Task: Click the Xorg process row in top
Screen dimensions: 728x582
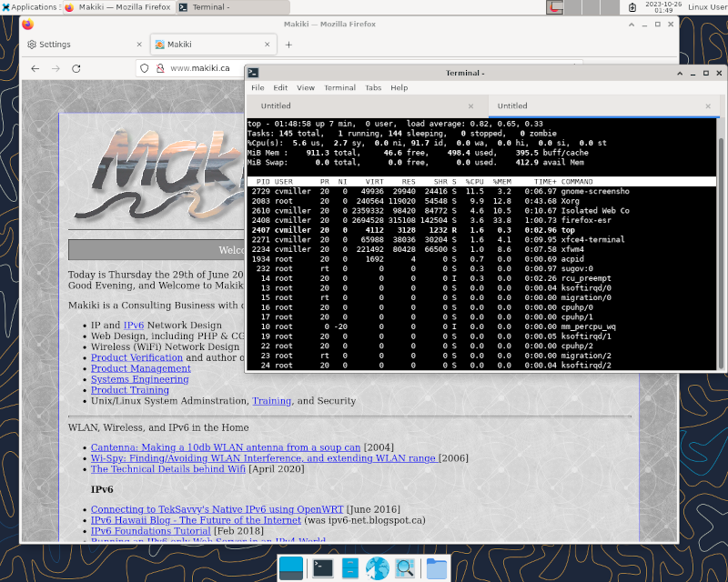Action: (481, 201)
